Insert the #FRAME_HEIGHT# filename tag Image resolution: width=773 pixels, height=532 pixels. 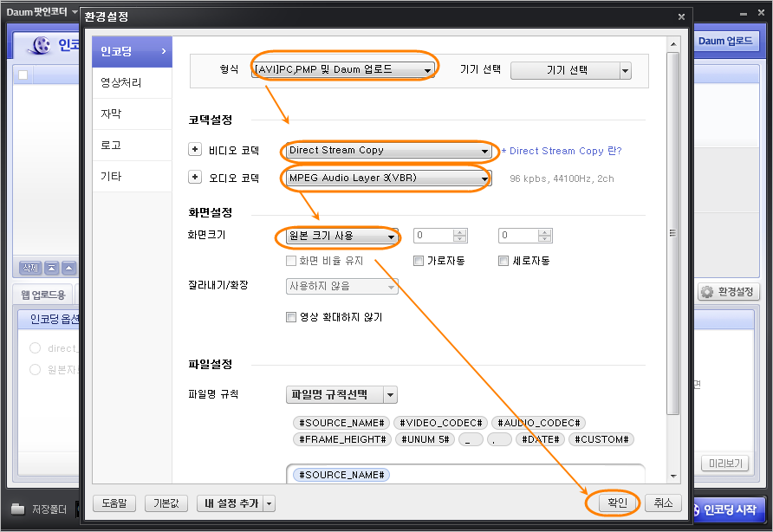pyautogui.click(x=342, y=439)
